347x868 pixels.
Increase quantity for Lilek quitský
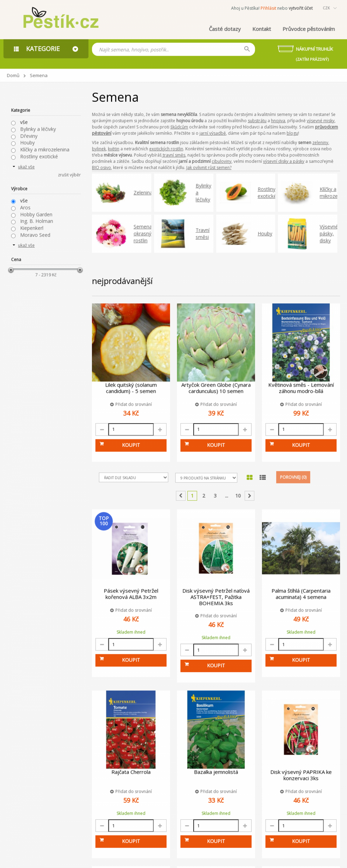pos(160,429)
